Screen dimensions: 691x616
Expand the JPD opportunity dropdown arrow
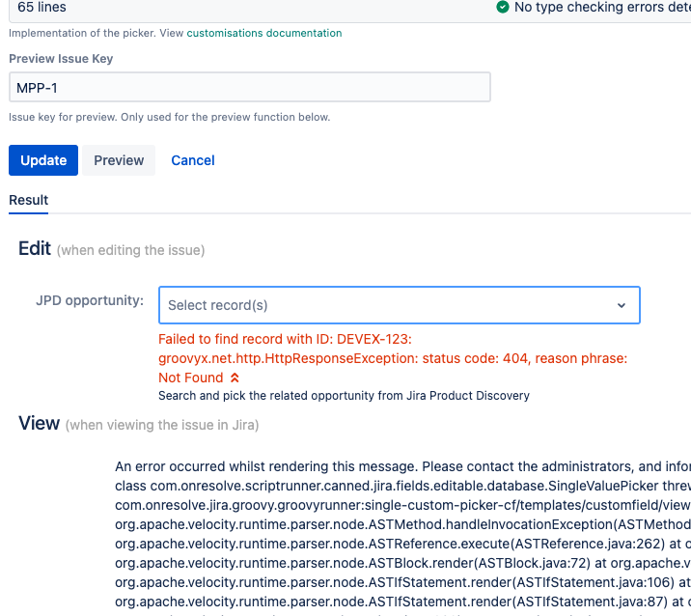(x=622, y=305)
